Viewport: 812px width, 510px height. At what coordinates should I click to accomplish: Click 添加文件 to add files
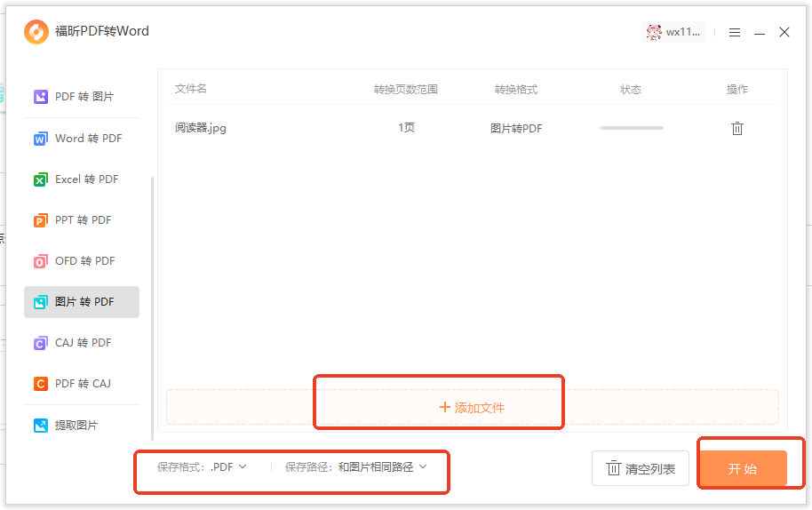pos(472,407)
